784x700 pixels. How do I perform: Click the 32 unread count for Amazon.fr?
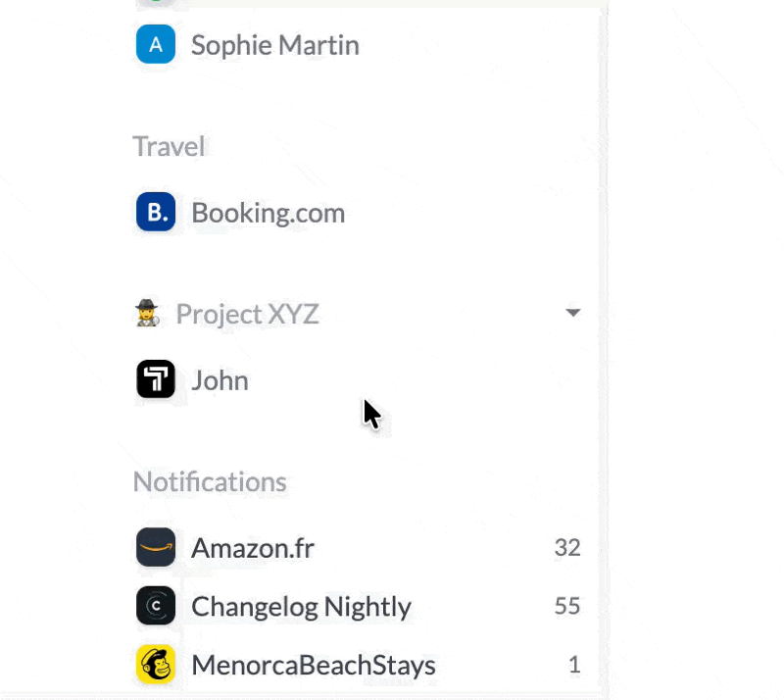coord(566,547)
